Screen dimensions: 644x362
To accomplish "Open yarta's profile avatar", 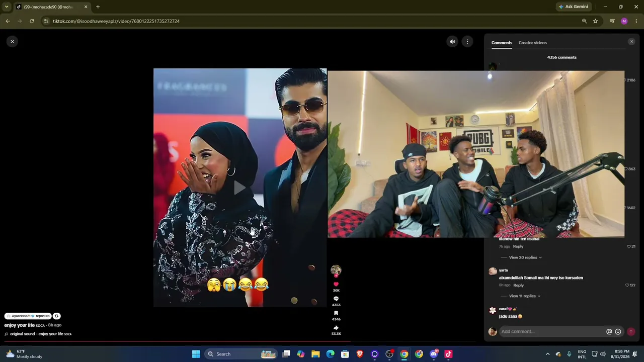I will 493,271.
